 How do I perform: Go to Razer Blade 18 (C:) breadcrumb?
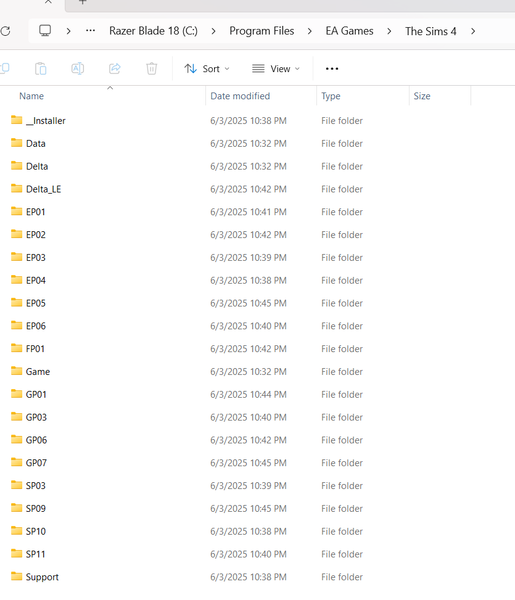point(153,31)
